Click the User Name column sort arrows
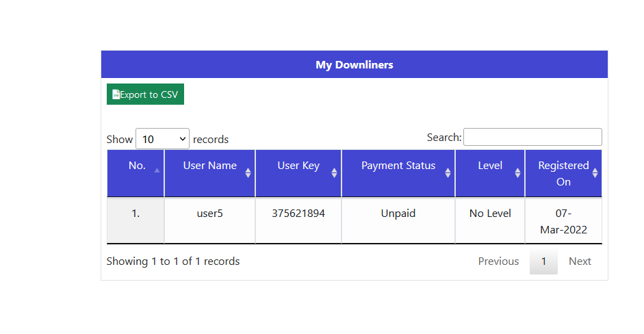The height and width of the screenshot is (334, 644). (248, 173)
